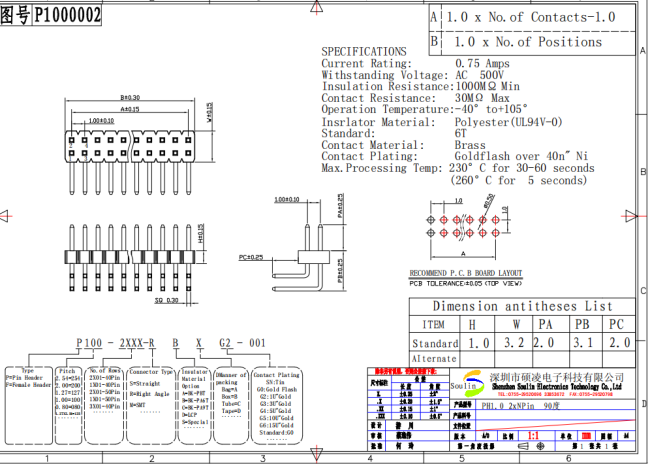Click the PCB hole pattern layout drawing
Image resolution: width=650 pixels, height=464 pixels.
coord(464,228)
